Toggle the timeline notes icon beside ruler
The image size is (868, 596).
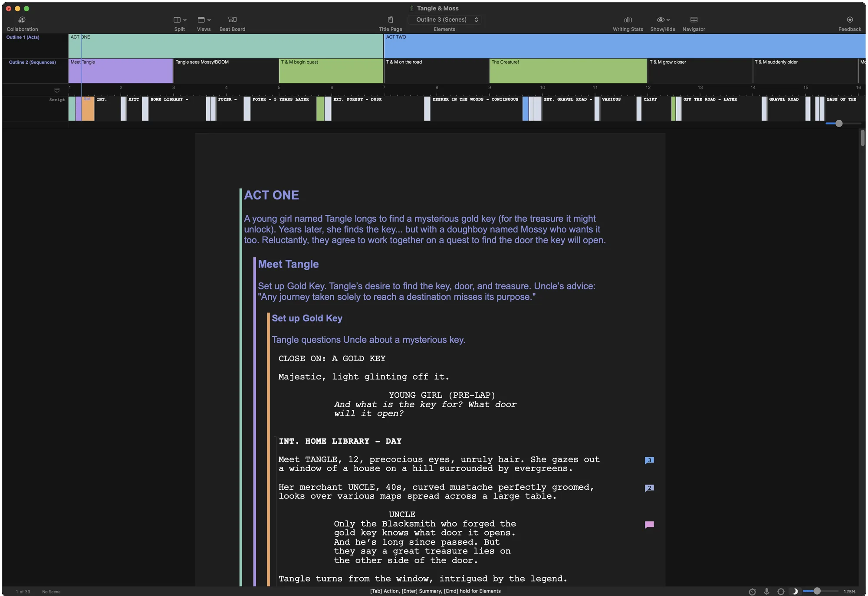coord(57,90)
